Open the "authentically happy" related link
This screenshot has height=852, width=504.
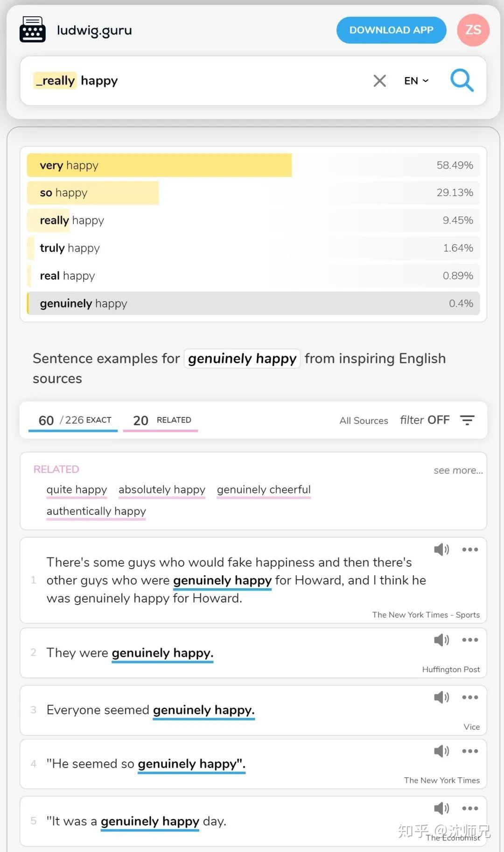click(96, 511)
